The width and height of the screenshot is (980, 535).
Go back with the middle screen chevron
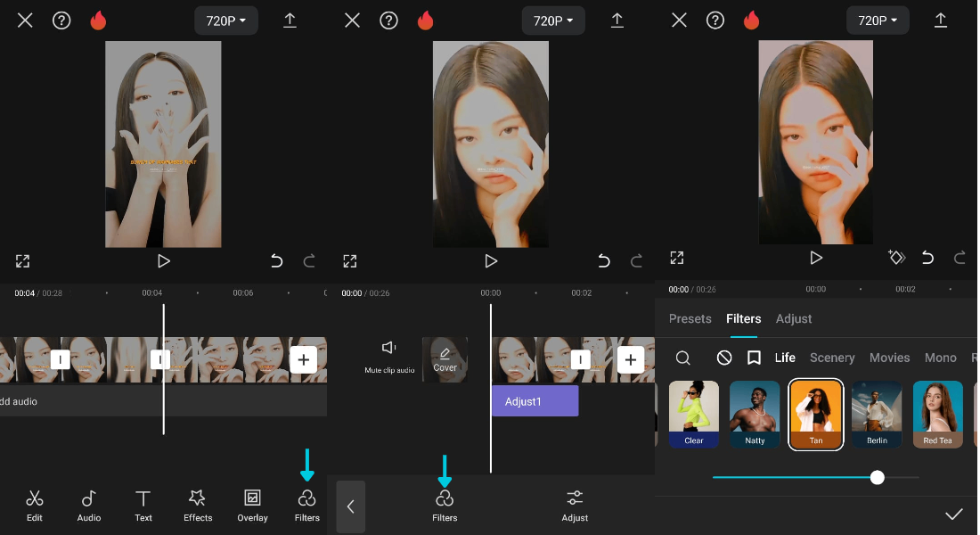coord(351,506)
